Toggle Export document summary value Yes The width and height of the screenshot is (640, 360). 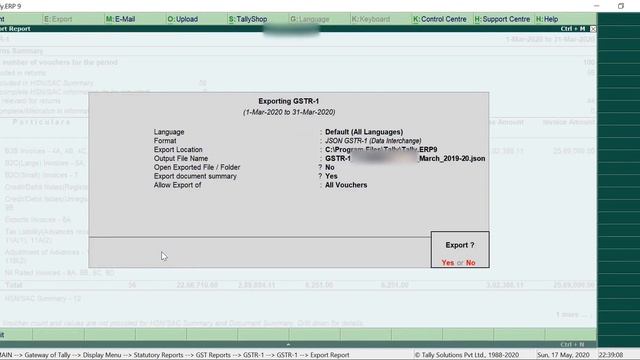331,176
